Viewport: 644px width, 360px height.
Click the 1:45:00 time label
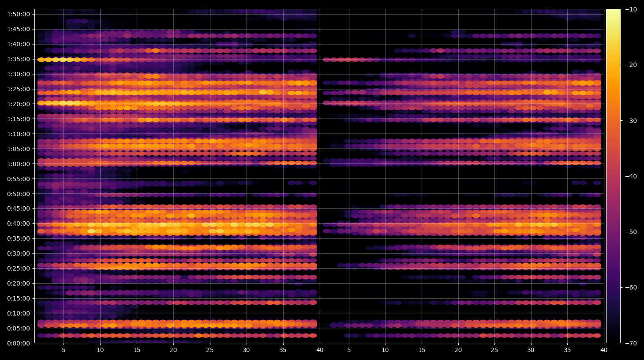click(x=19, y=29)
